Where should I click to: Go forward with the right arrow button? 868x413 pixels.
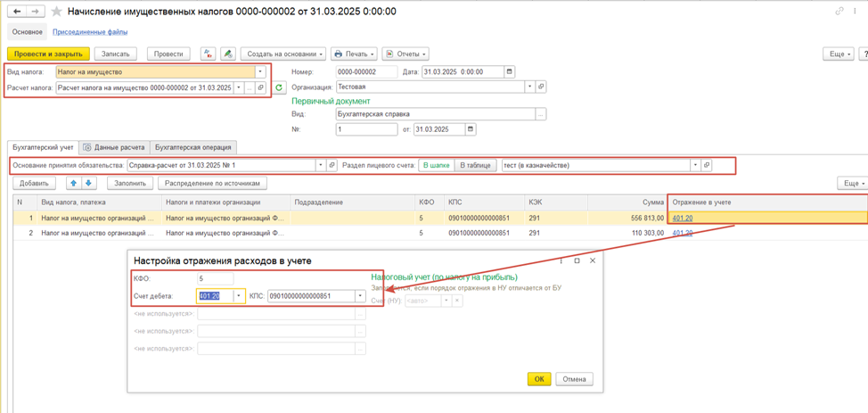click(x=35, y=12)
